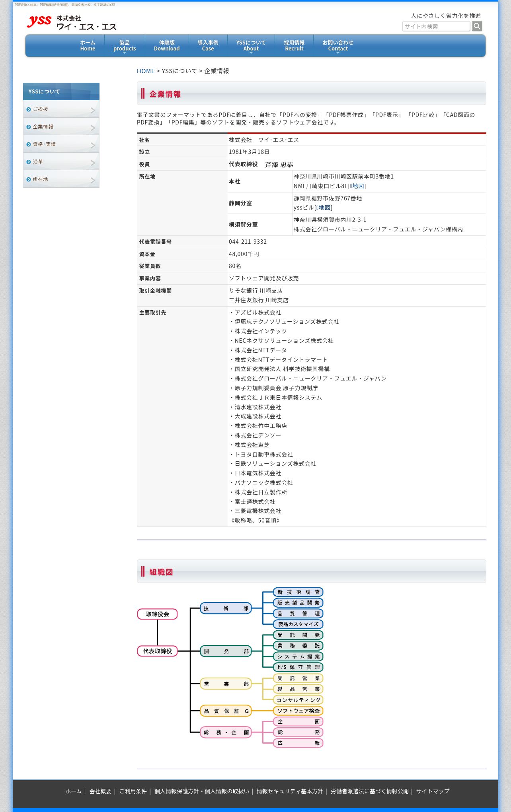Open the ホーム Home nav item

coord(88,45)
